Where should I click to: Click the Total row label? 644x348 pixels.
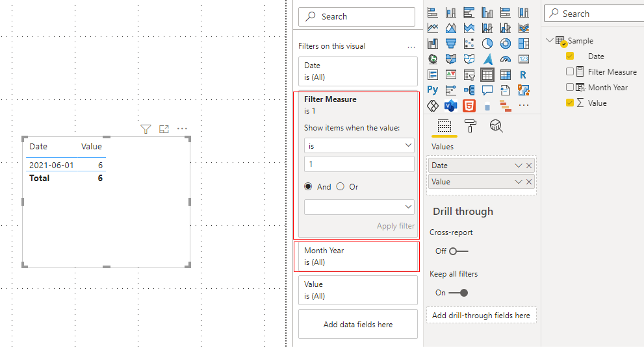coord(39,178)
